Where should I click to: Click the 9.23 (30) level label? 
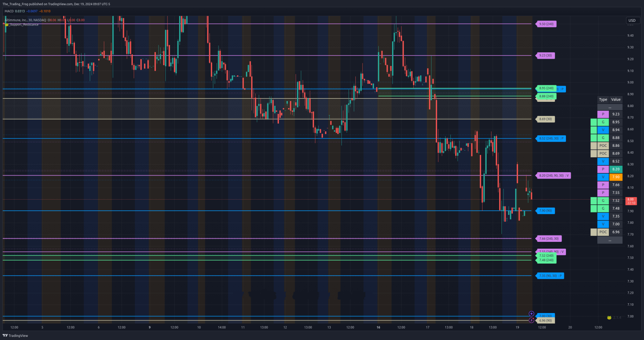point(545,56)
